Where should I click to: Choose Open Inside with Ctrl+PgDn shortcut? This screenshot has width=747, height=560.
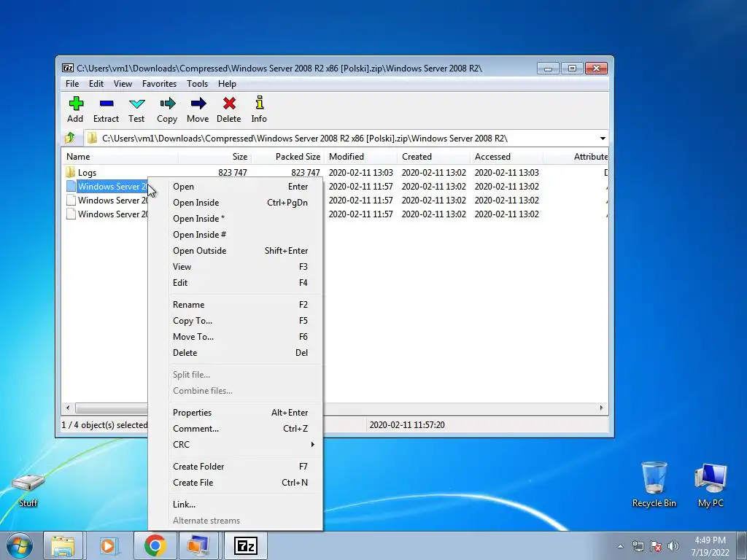[236, 203]
